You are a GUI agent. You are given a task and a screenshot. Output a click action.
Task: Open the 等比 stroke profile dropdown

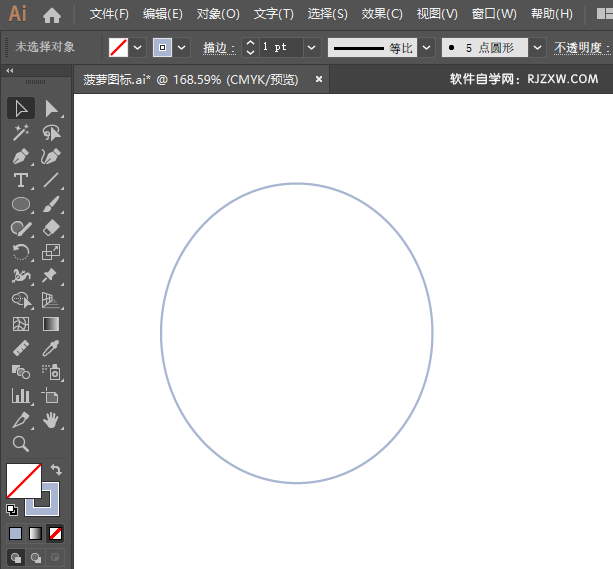426,48
